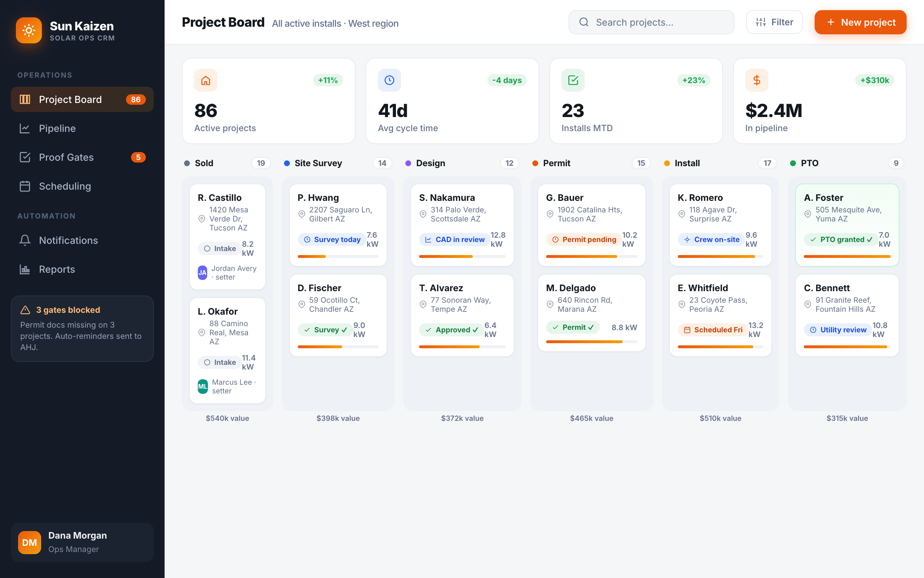Screen dimensions: 924x578
Task: Click the Utility review status chip
Action: point(838,329)
